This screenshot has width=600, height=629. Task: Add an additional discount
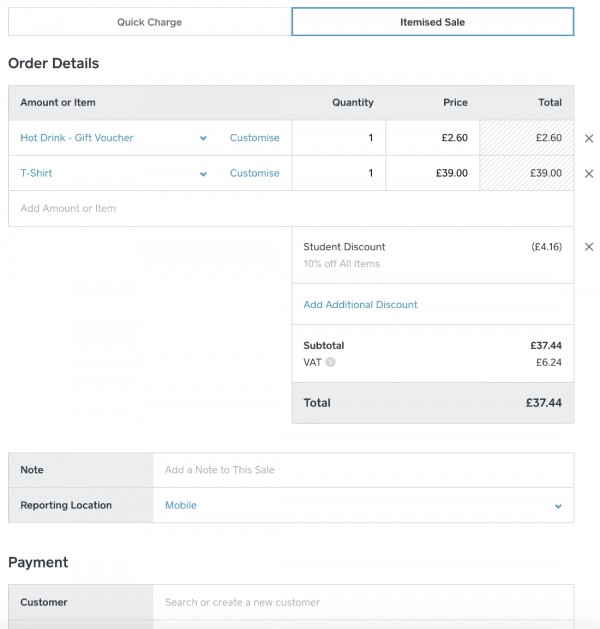point(360,305)
